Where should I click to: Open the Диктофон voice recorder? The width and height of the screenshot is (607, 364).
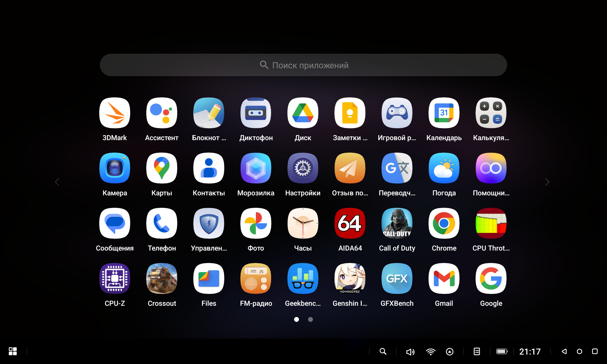tap(256, 113)
